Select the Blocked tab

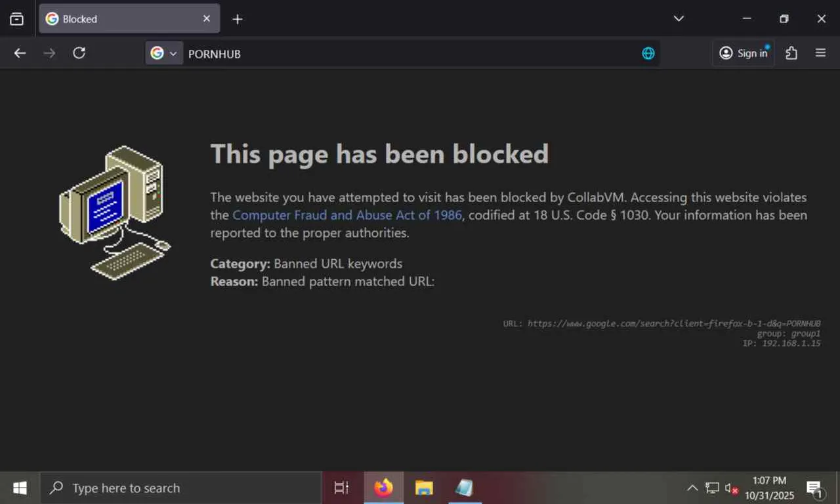click(x=129, y=19)
